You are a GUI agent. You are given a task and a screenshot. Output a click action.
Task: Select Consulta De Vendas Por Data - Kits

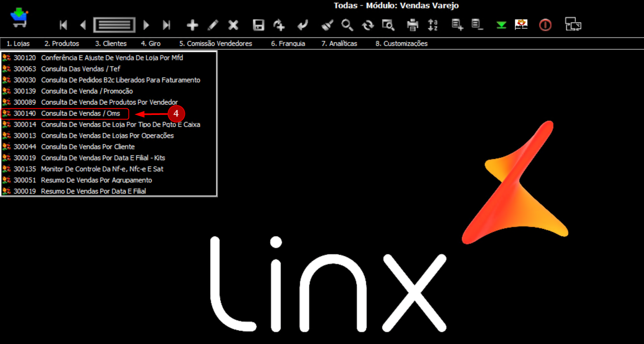pyautogui.click(x=109, y=158)
